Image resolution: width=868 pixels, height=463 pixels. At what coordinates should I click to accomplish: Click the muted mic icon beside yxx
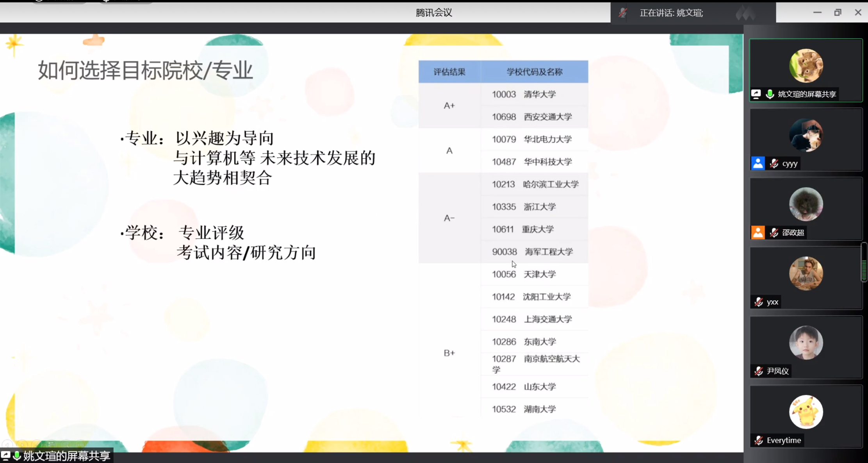[759, 302]
